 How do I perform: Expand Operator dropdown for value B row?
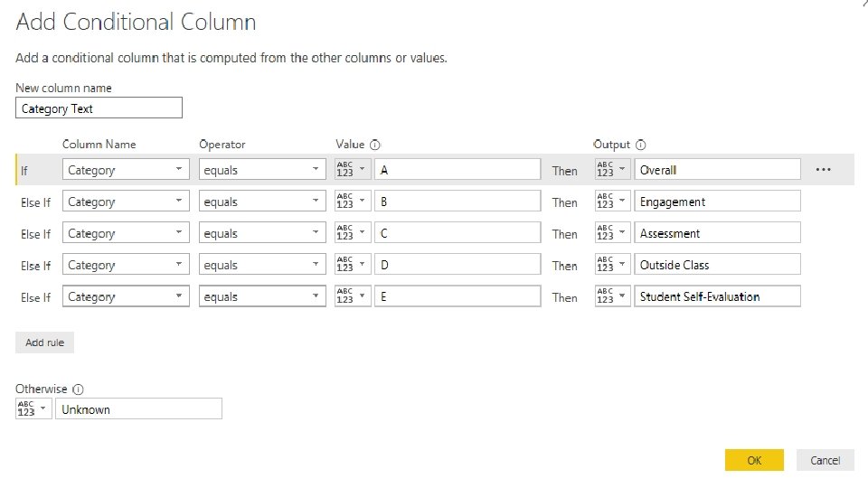pyautogui.click(x=262, y=202)
